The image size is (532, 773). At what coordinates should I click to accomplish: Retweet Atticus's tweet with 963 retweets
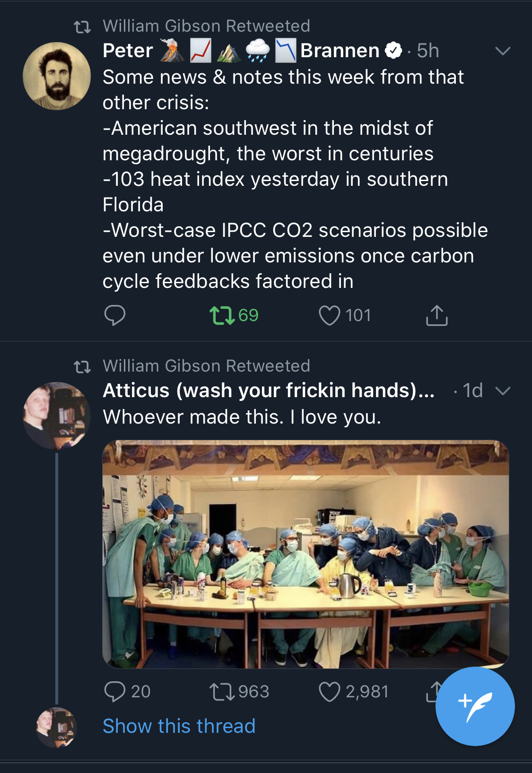point(222,691)
